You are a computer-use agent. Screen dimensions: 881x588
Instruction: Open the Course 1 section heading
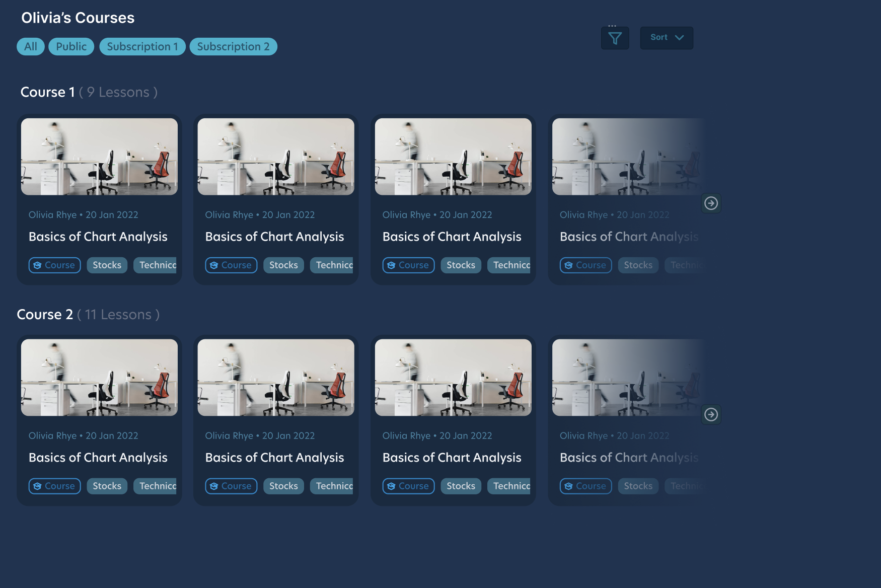(x=48, y=92)
